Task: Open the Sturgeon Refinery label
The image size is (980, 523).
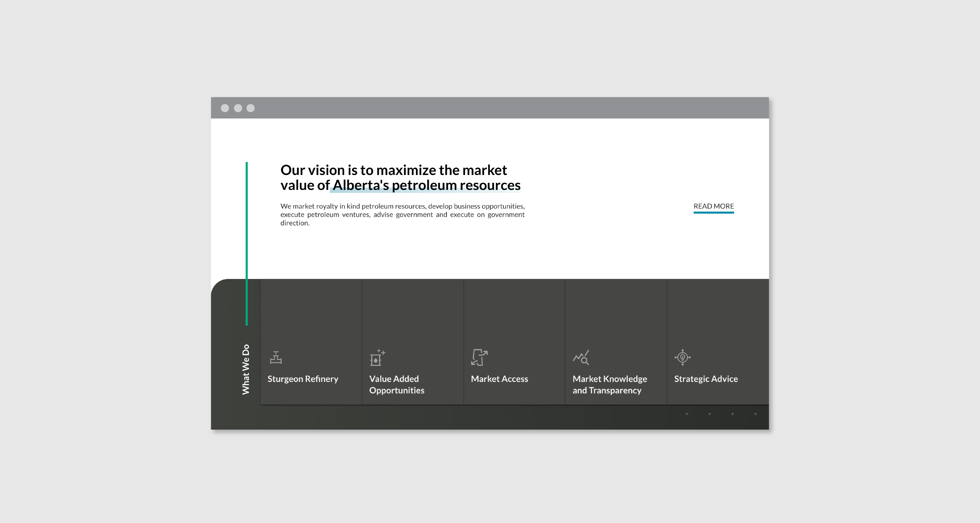Action: point(303,379)
